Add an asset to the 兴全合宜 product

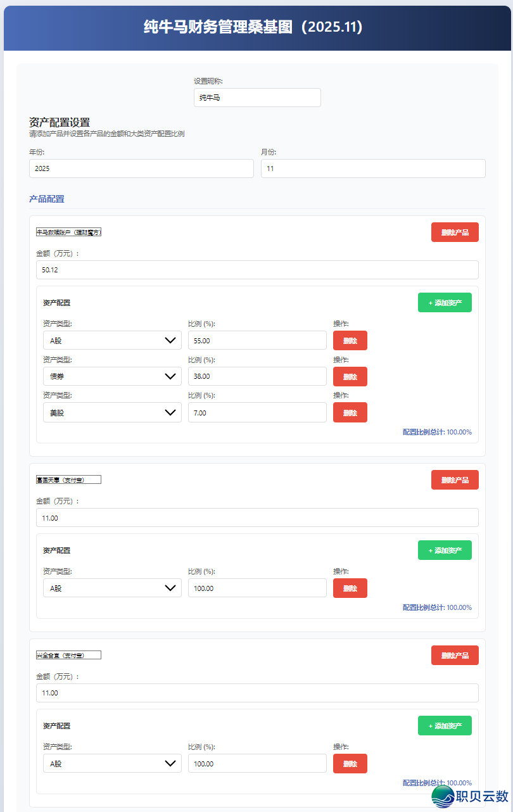pos(445,726)
